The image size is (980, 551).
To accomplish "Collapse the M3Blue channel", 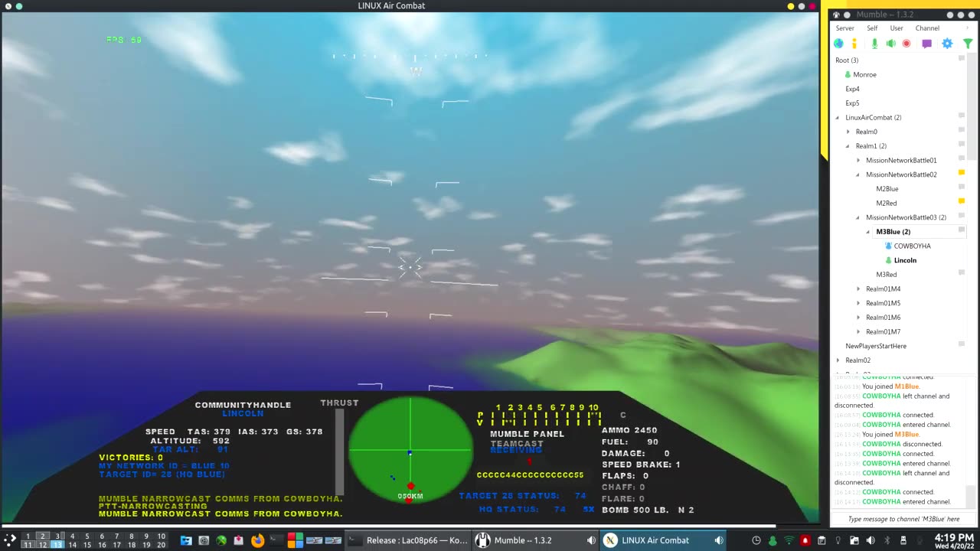I will 868,232.
